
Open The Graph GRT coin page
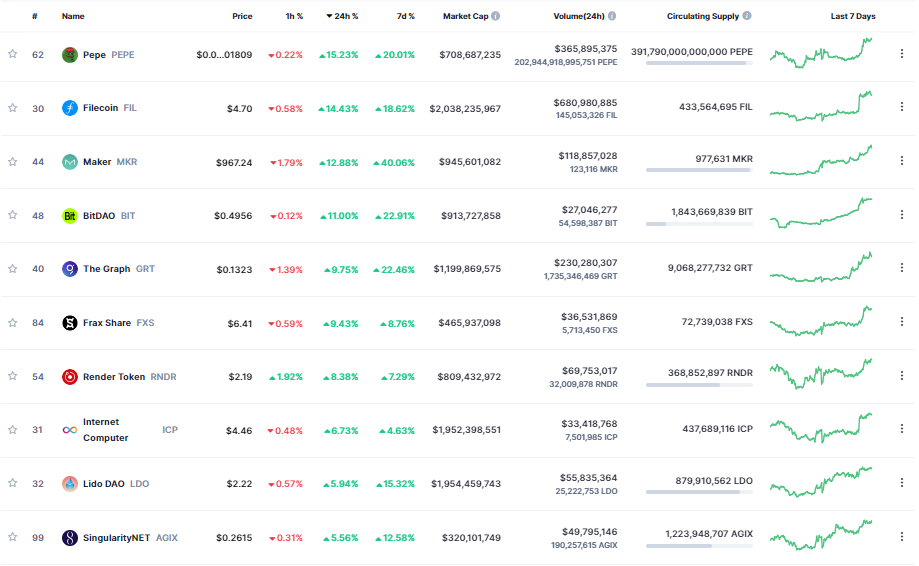coord(119,269)
